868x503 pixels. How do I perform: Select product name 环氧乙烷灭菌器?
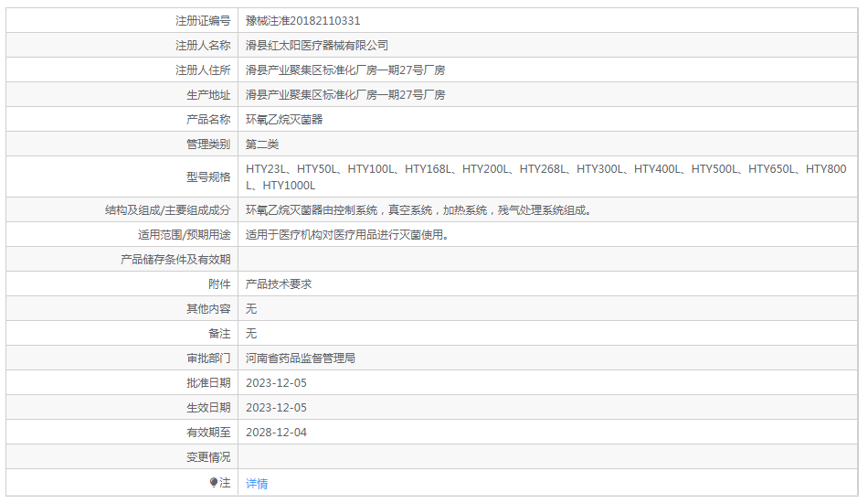point(284,120)
